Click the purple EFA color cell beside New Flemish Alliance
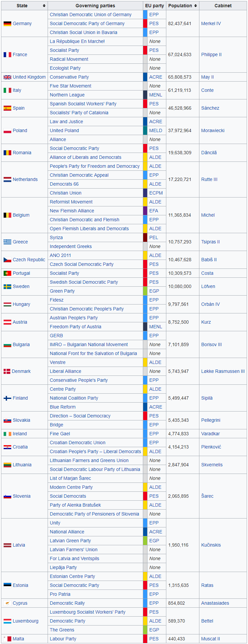The height and width of the screenshot is (644, 248). click(145, 211)
